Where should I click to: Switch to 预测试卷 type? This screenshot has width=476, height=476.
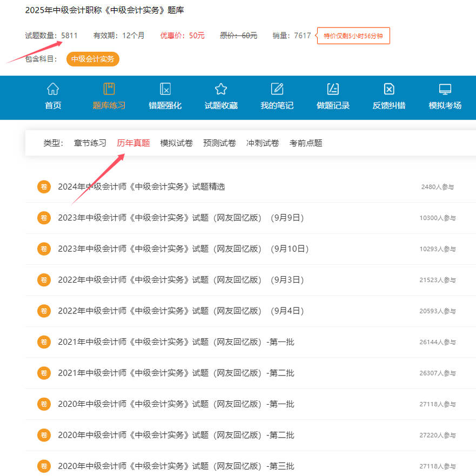pyautogui.click(x=219, y=143)
